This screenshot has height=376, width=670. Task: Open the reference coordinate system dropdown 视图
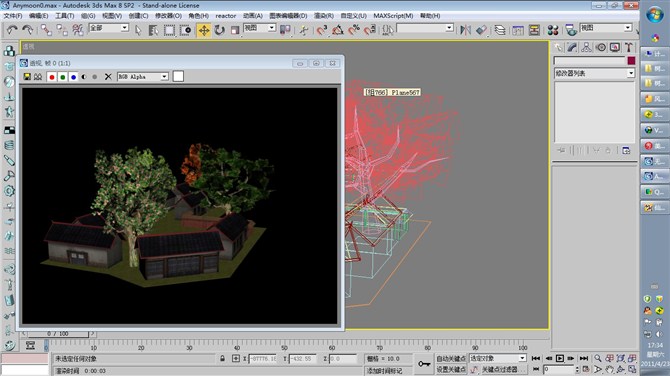(259, 28)
